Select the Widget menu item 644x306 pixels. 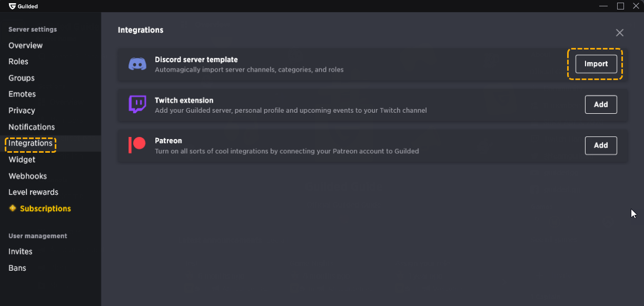click(x=22, y=160)
